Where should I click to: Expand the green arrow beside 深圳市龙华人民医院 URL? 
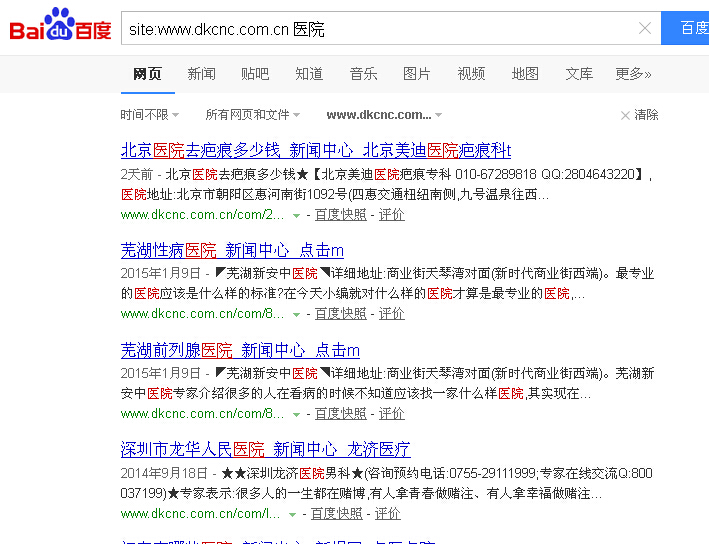pyautogui.click(x=293, y=515)
